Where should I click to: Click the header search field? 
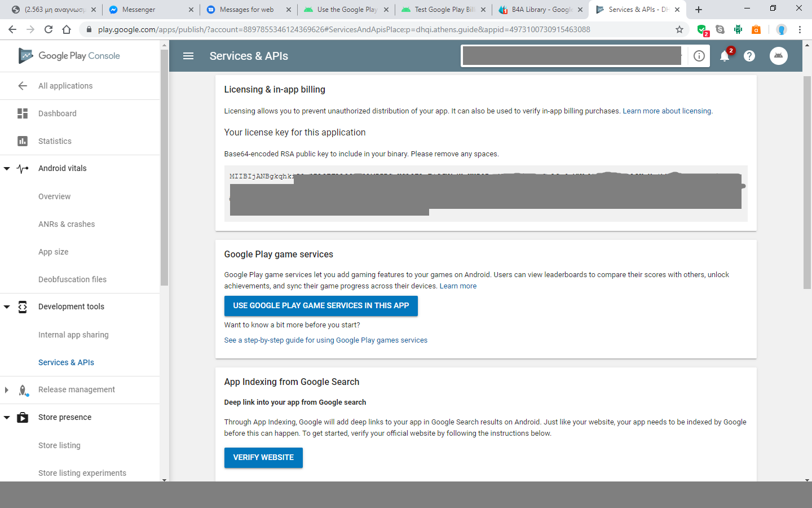[x=572, y=56]
